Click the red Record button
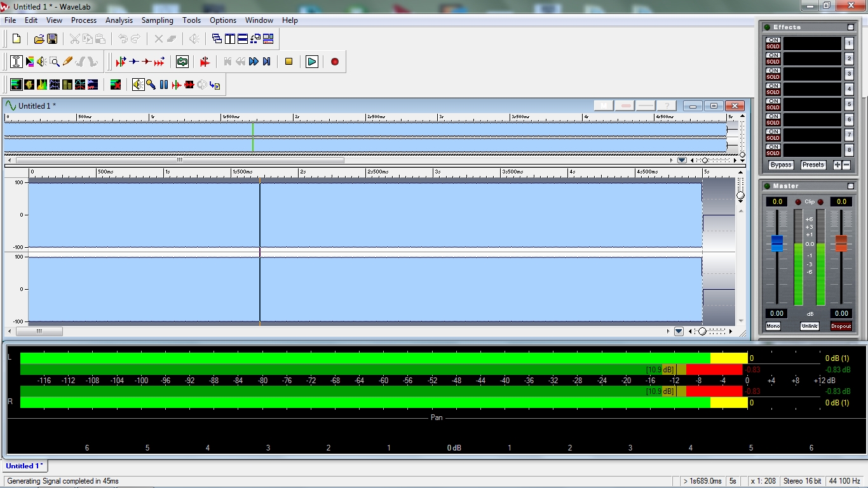 pyautogui.click(x=335, y=62)
